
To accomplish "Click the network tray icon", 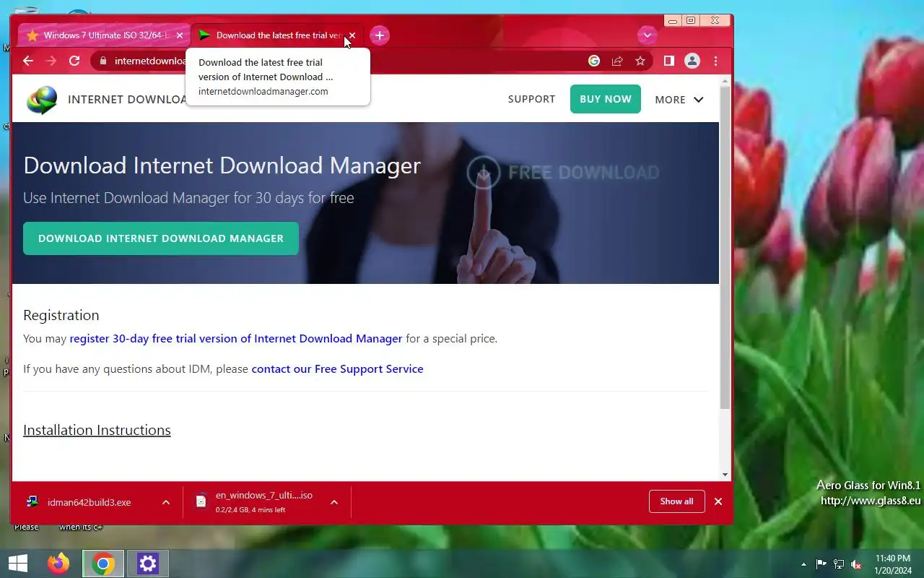I will (x=839, y=564).
